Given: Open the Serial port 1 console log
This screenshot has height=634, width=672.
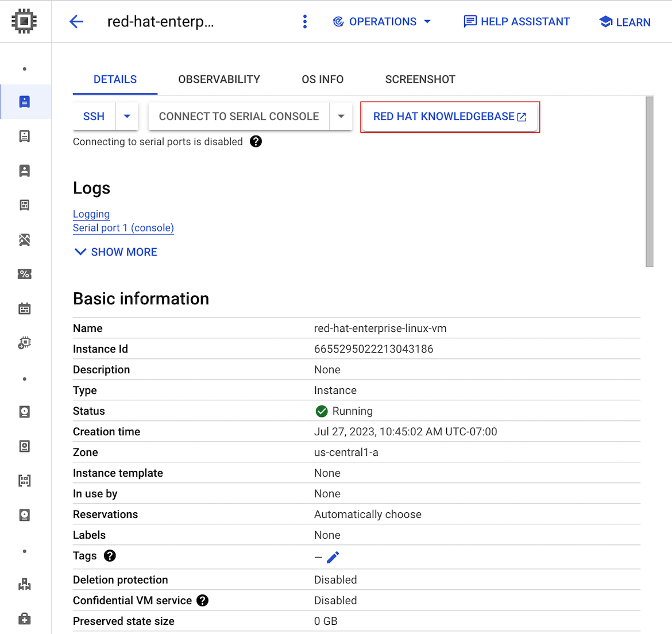Looking at the screenshot, I should pyautogui.click(x=123, y=228).
